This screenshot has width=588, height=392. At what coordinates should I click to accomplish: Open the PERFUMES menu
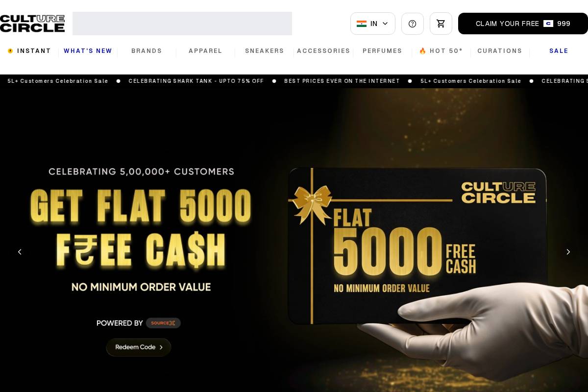pyautogui.click(x=382, y=51)
